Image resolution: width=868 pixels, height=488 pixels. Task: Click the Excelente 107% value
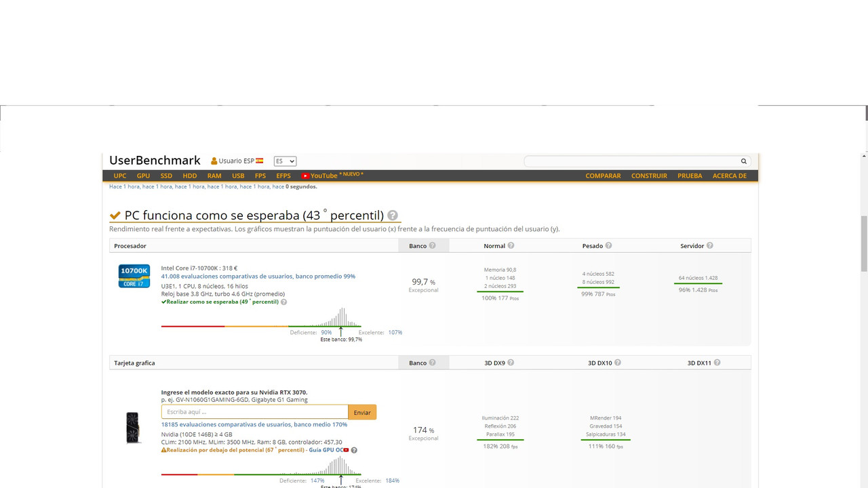(x=395, y=332)
